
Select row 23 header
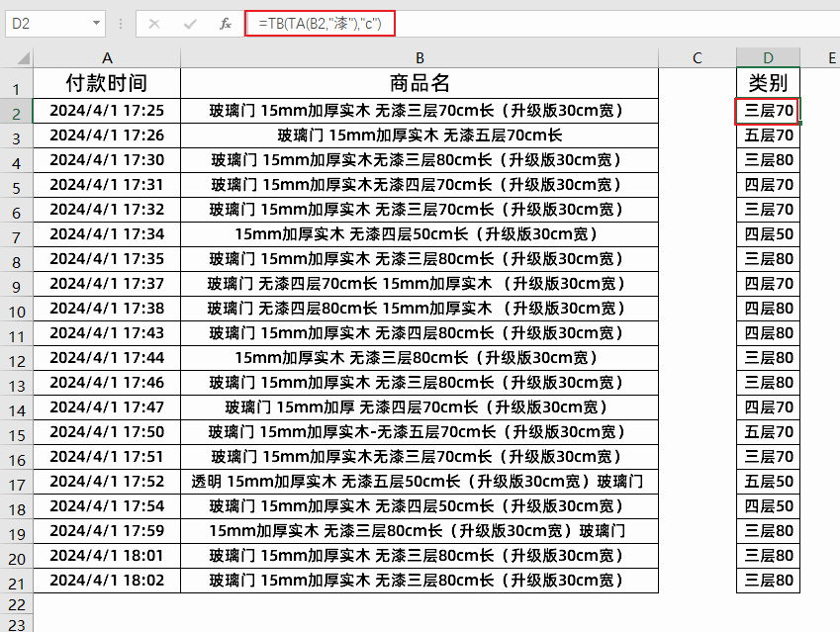click(x=17, y=624)
